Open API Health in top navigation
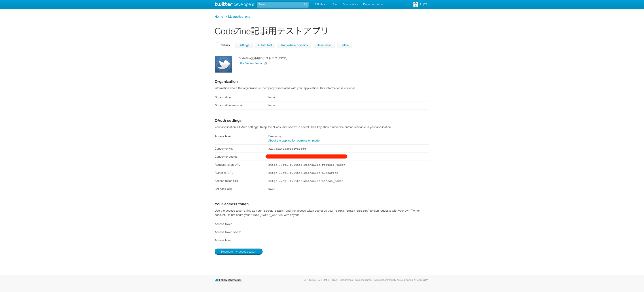 321,4
